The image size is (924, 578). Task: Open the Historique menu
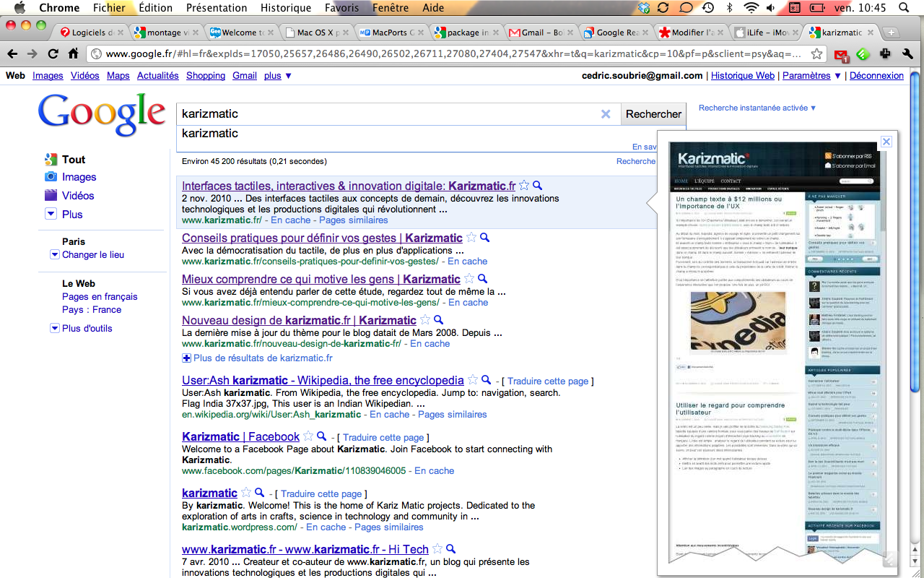tap(286, 8)
